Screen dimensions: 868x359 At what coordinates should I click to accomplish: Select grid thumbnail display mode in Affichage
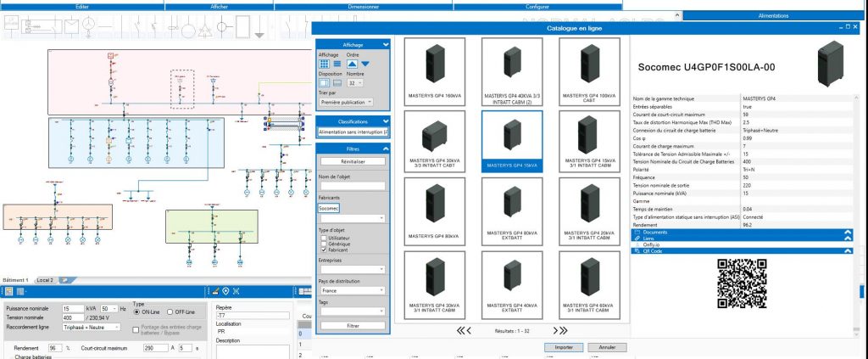coord(325,65)
